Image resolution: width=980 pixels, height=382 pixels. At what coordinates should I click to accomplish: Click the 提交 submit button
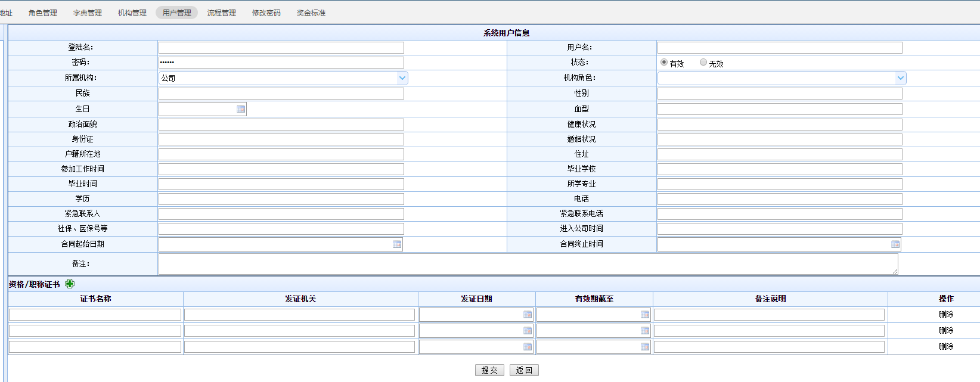coord(489,370)
